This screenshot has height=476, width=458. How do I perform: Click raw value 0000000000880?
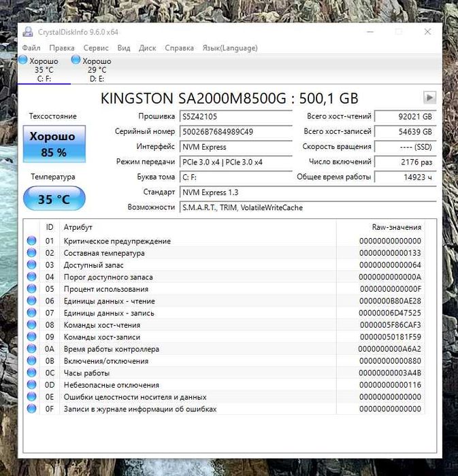point(390,361)
